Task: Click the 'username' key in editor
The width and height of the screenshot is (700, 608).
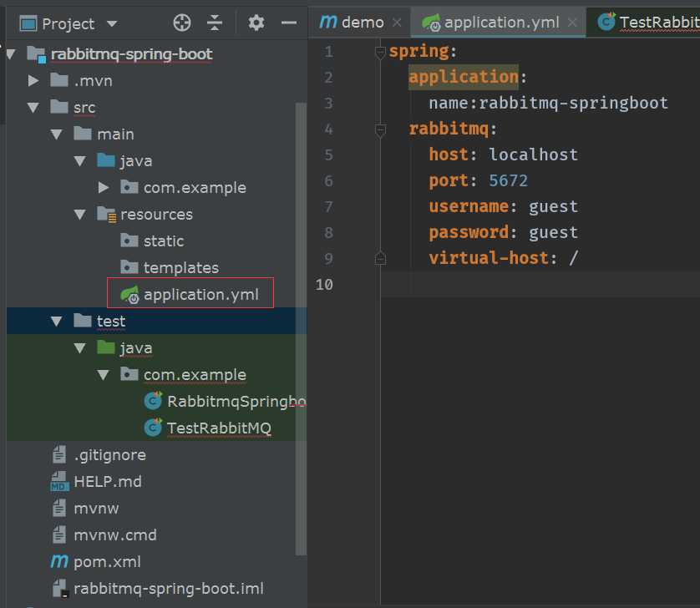Action: coord(469,206)
